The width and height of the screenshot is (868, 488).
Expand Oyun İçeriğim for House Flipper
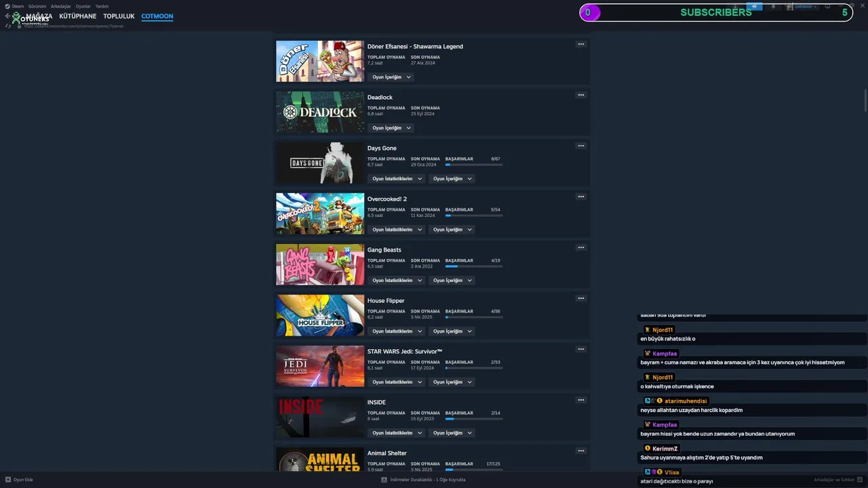(452, 331)
